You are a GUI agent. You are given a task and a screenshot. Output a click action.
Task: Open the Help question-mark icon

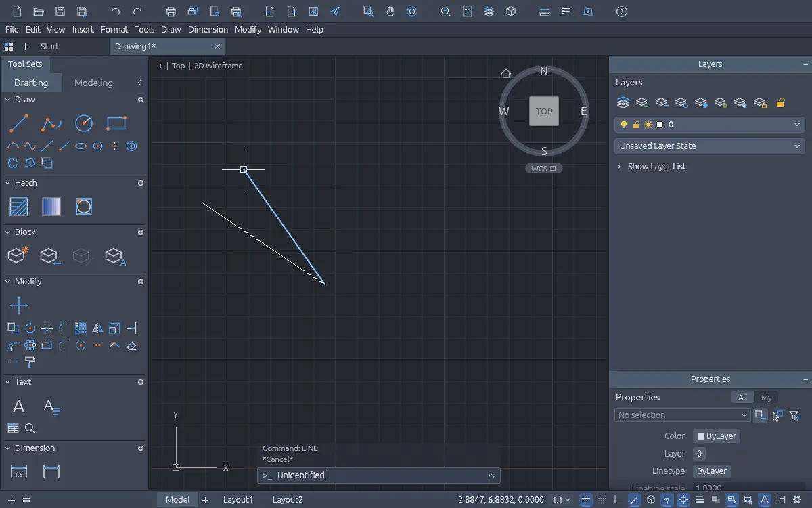(622, 12)
